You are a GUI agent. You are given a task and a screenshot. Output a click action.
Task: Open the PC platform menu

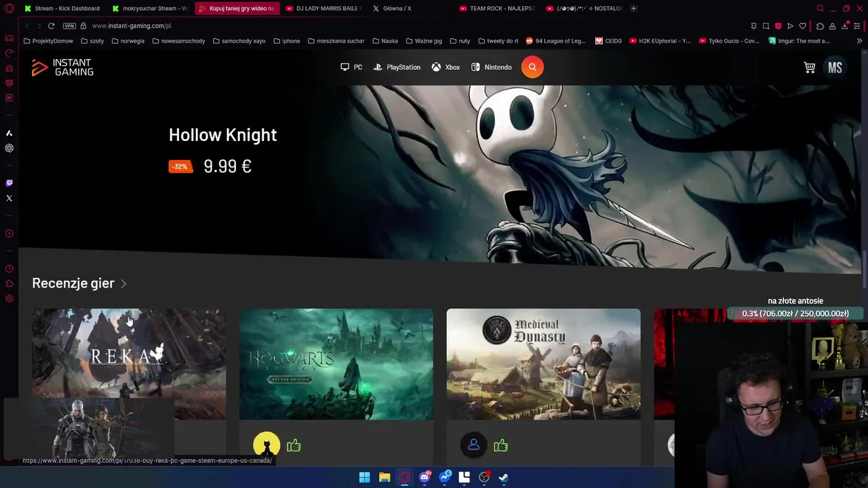point(351,67)
